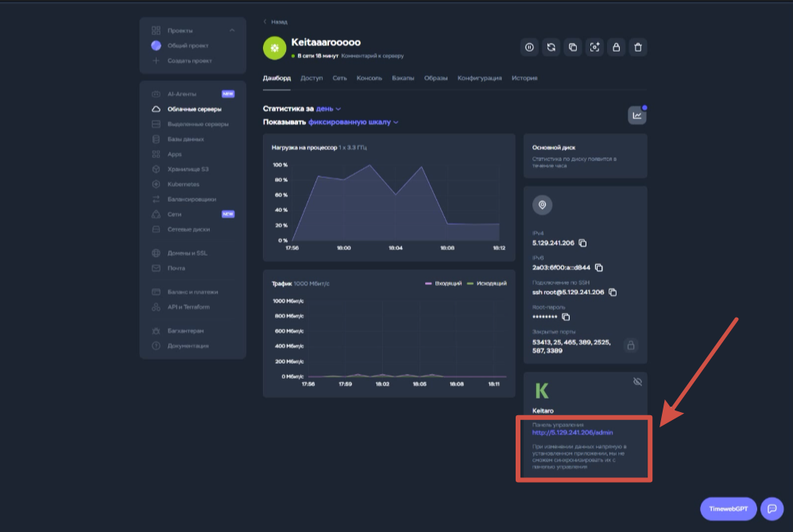The height and width of the screenshot is (532, 793).
Task: Switch to the Бэкапы tab
Action: (x=403, y=79)
